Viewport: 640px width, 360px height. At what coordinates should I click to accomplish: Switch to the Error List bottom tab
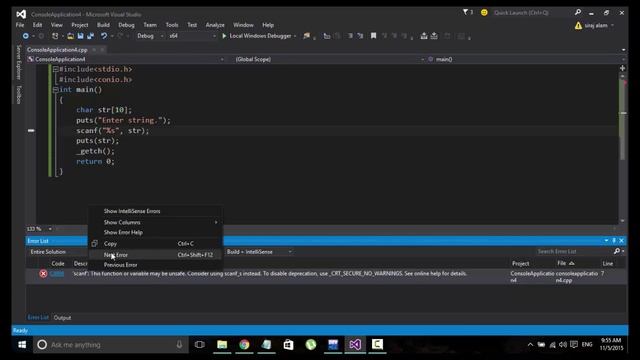pos(38,318)
